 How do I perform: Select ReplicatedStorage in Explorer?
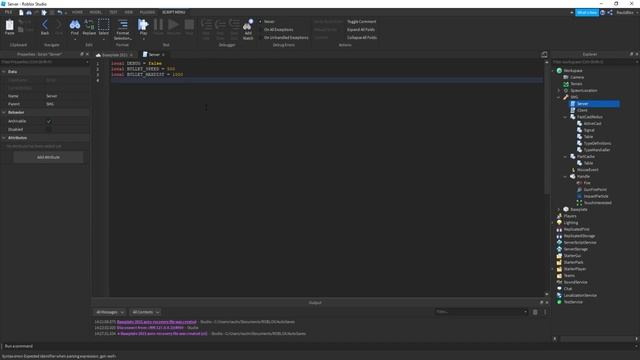tap(579, 236)
